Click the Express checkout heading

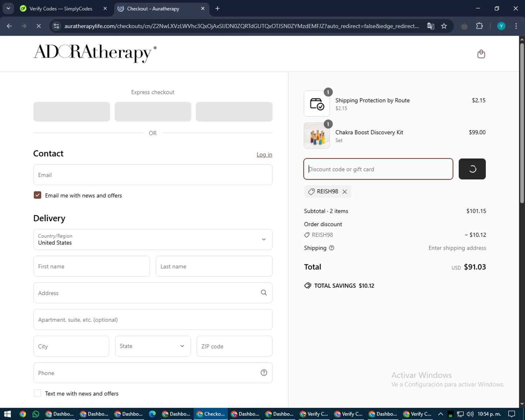(153, 92)
